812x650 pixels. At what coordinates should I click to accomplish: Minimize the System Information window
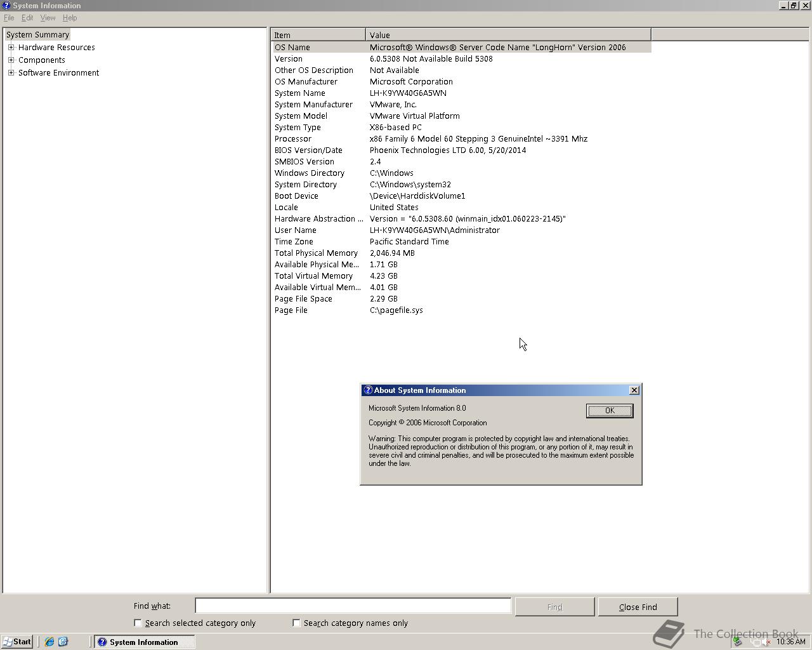(x=783, y=5)
